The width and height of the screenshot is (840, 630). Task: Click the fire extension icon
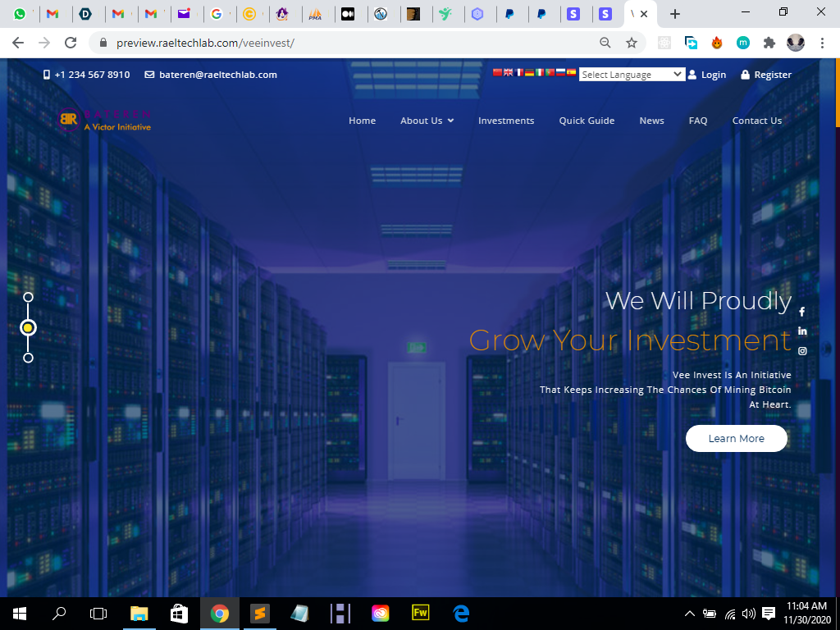click(x=717, y=43)
